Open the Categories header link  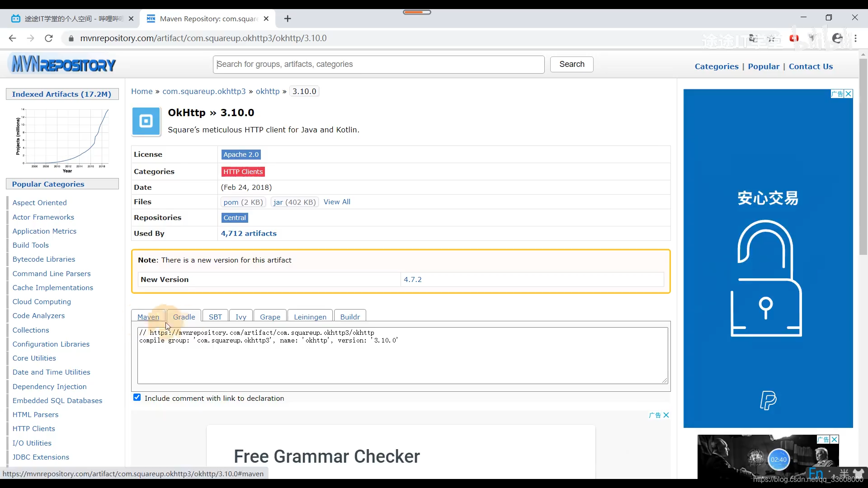pos(717,66)
